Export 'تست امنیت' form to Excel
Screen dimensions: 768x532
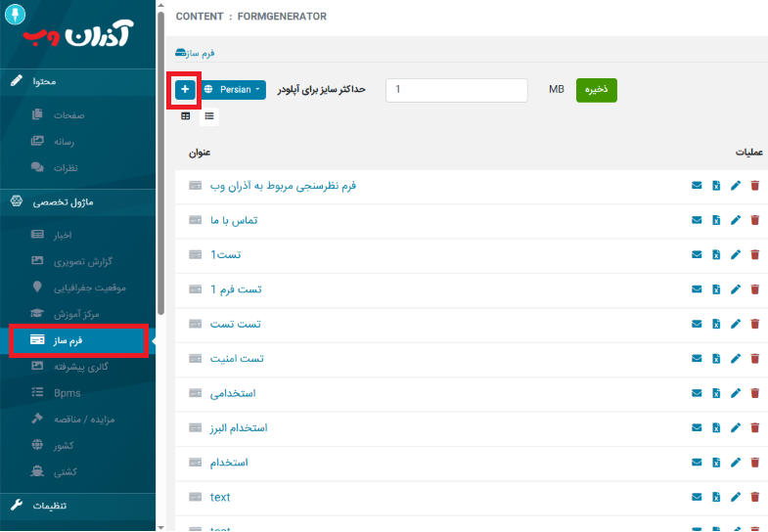(716, 359)
